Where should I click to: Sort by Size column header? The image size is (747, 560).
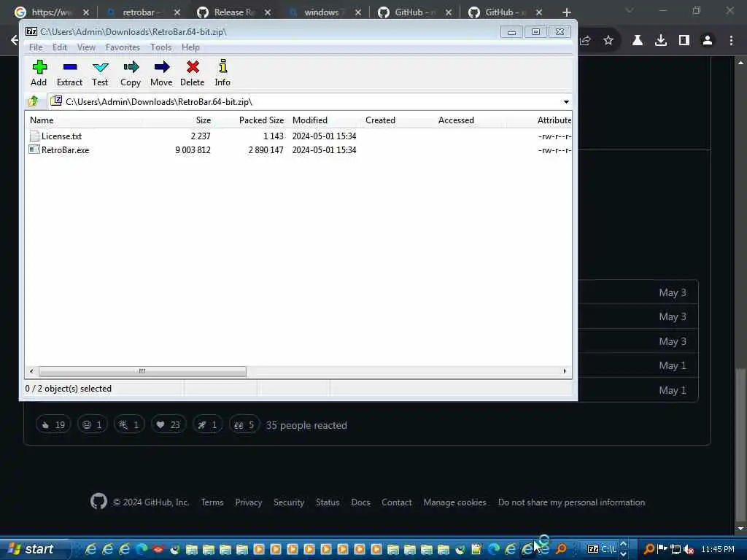coord(179,120)
